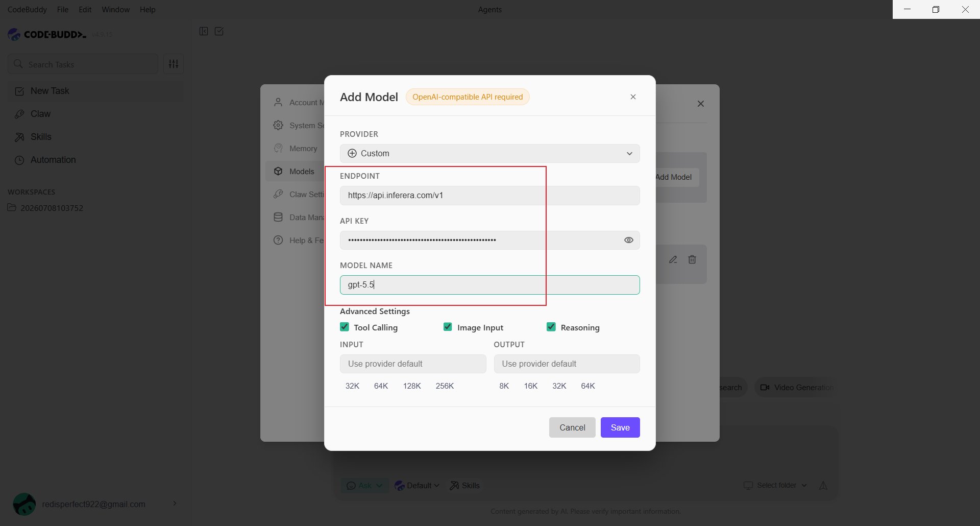Click the Input token limit field

(413, 364)
